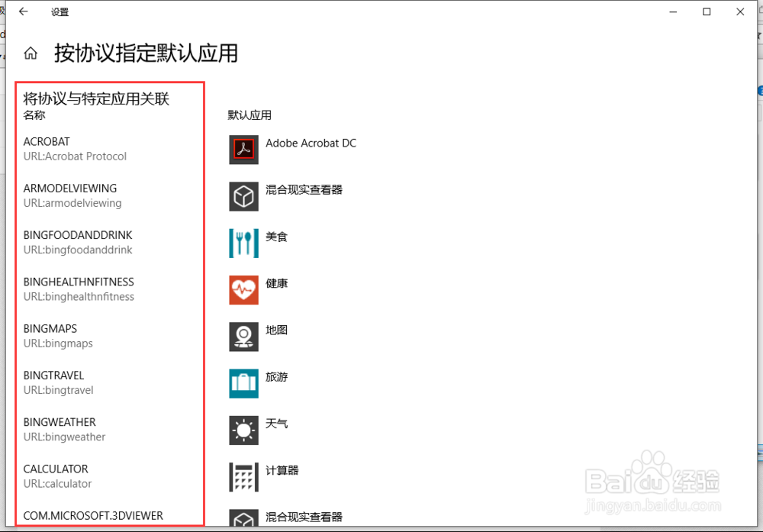The image size is (763, 532).
Task: Click the fork and spoon food icon
Action: 244,243
